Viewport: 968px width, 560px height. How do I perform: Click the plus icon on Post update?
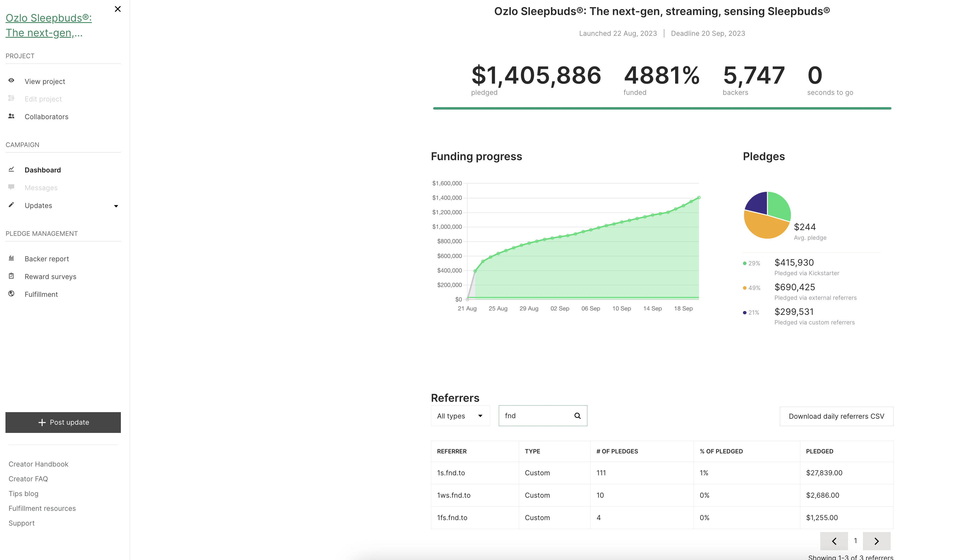pos(42,423)
